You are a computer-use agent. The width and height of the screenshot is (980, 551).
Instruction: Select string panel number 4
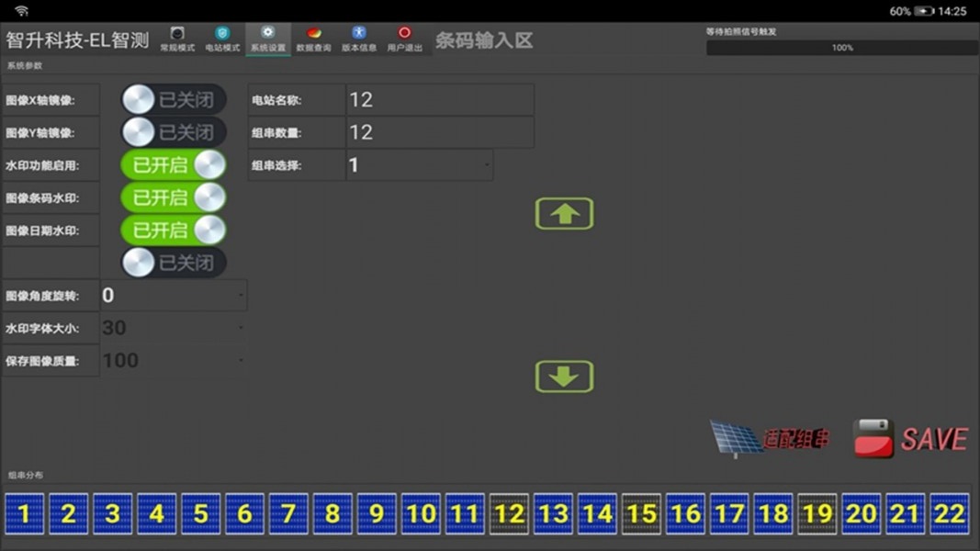click(156, 513)
